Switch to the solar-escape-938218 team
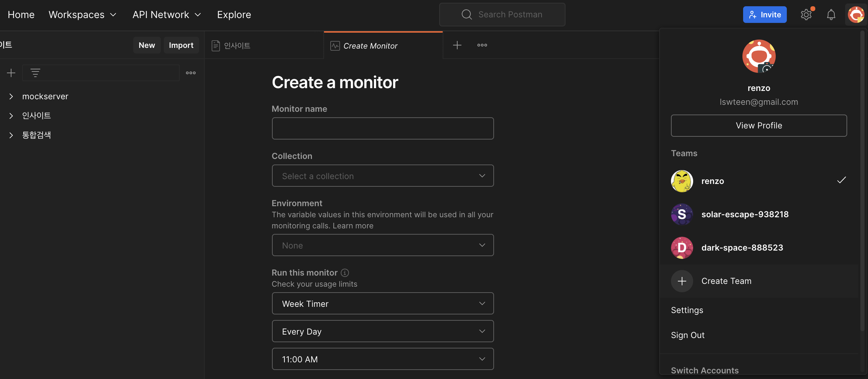Viewport: 868px width, 379px height. (744, 214)
